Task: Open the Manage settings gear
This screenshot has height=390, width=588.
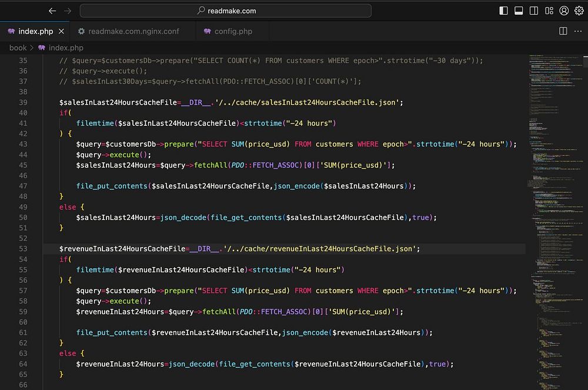Action: (579, 11)
